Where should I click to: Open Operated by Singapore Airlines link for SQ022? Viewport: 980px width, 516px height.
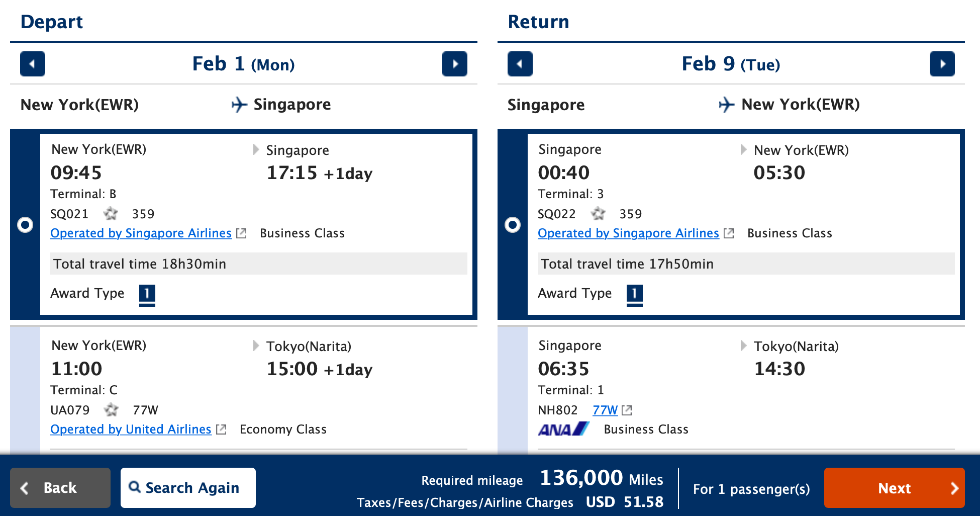[x=629, y=233]
